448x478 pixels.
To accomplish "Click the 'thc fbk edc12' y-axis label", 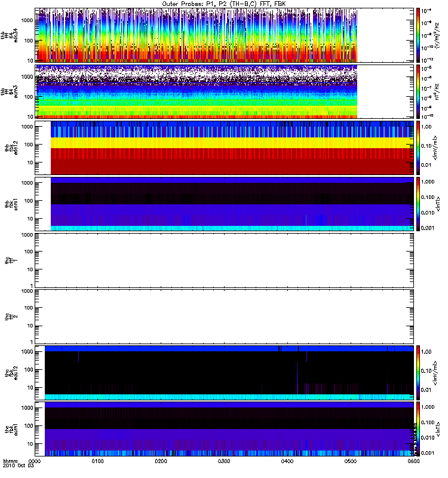I will pos(11,373).
